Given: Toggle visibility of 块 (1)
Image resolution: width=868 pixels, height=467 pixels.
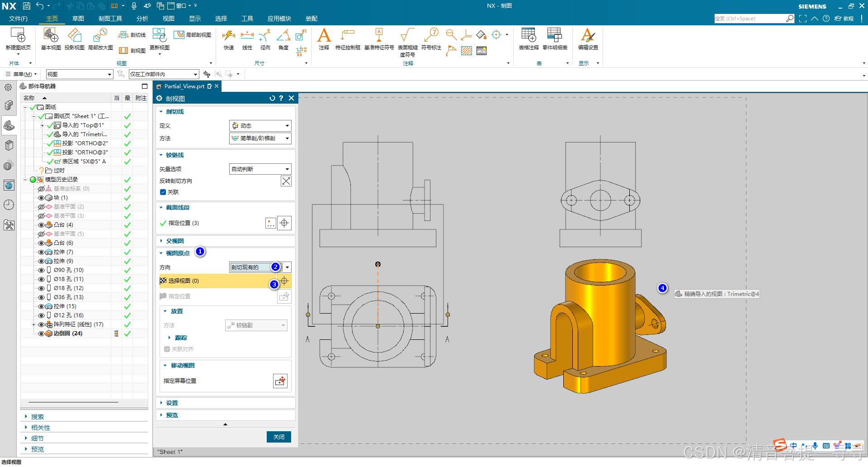Looking at the screenshot, I should [x=42, y=198].
